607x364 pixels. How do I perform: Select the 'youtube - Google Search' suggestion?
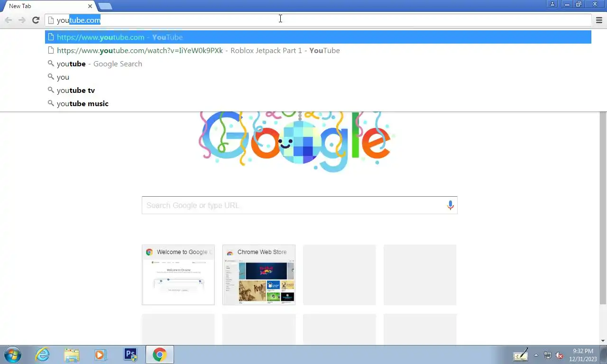coord(318,64)
